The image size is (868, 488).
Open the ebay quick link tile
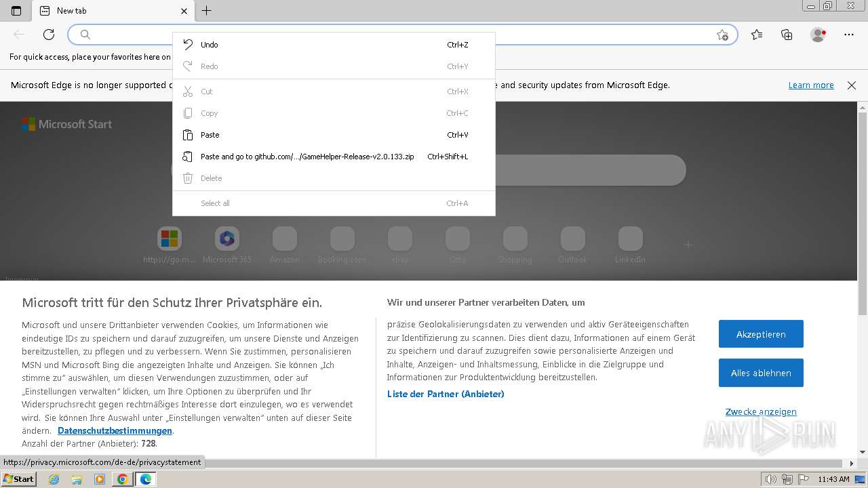point(400,245)
